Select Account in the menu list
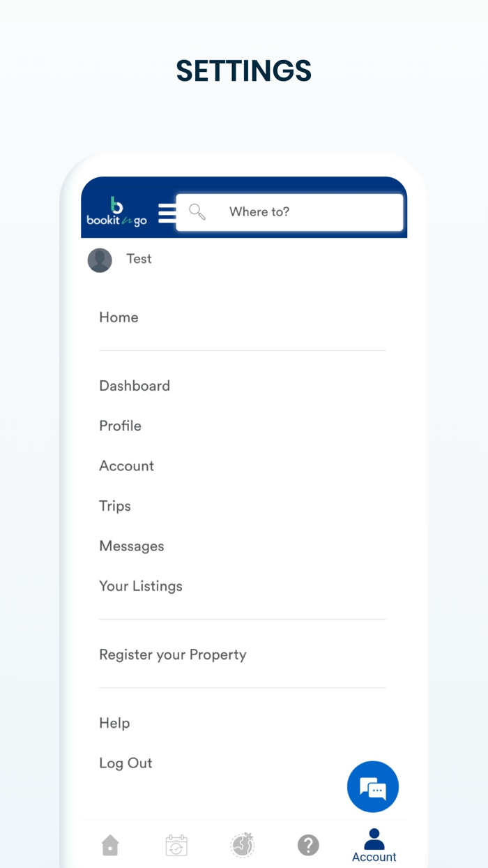Viewport: 488px width, 868px height. 126,466
